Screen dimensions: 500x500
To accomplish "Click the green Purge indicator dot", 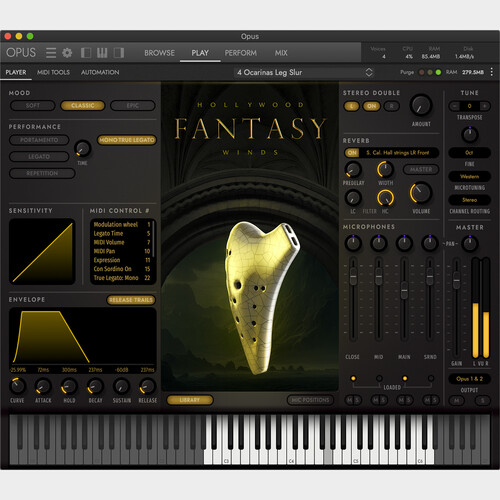I will coord(438,72).
